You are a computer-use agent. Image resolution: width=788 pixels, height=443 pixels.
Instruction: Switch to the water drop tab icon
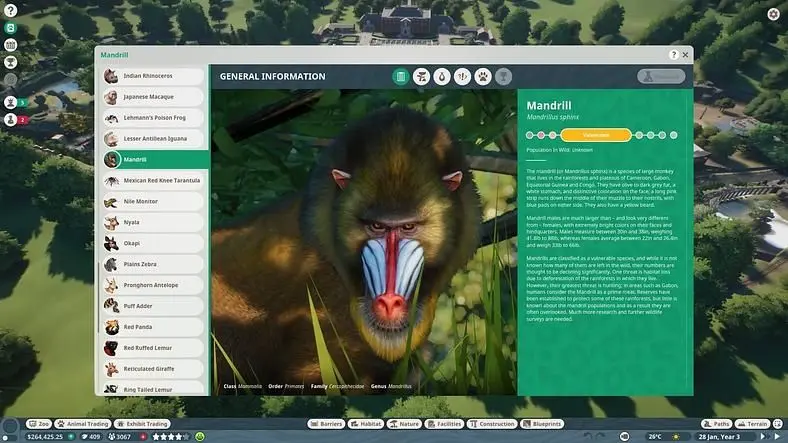[x=442, y=77]
